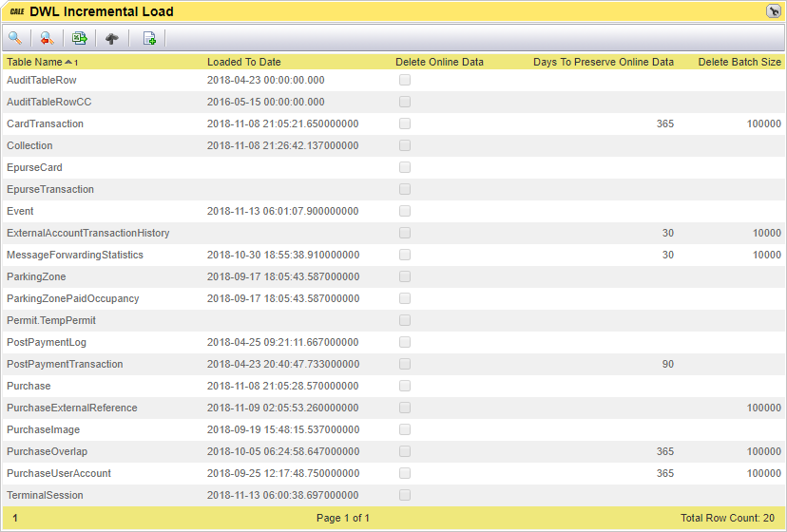
Task: Toggle the Purchase row's checkbox
Action: [x=405, y=386]
